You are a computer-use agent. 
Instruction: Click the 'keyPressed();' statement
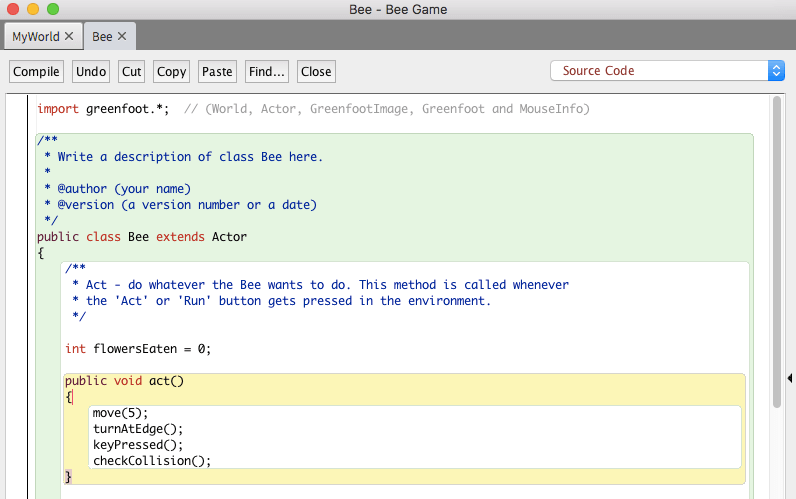click(x=138, y=445)
